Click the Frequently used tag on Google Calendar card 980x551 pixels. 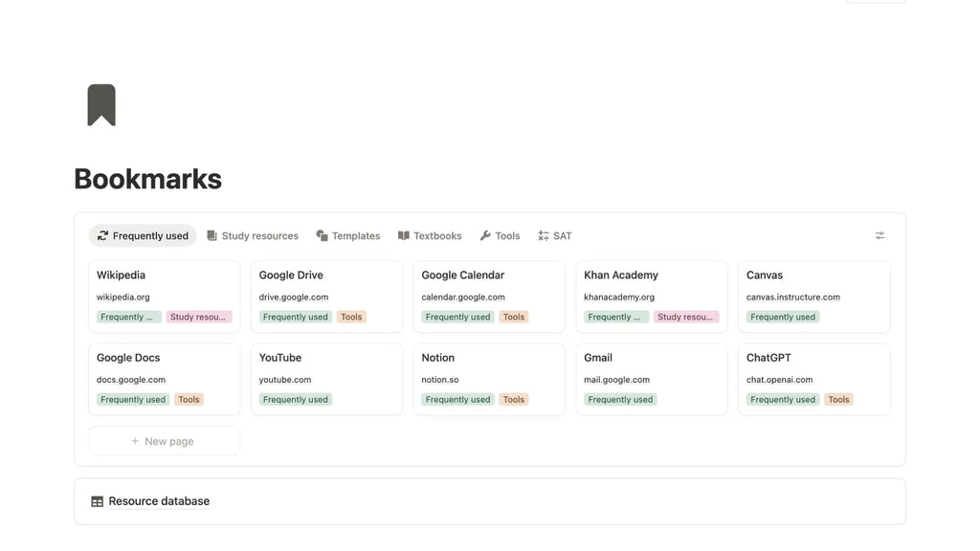coord(457,317)
